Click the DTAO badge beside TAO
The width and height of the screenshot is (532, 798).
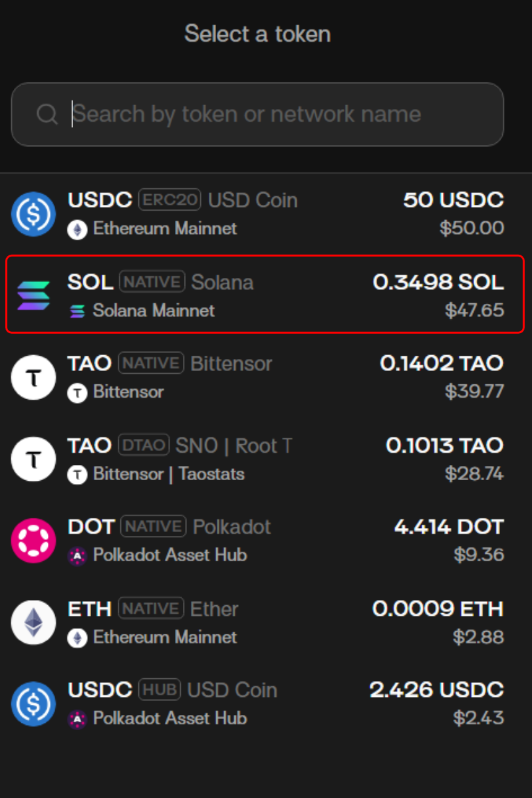pyautogui.click(x=143, y=445)
